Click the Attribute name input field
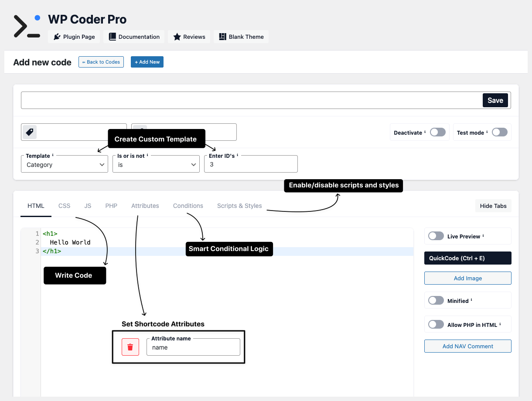Screen dimensions: 532x401 click(193, 347)
